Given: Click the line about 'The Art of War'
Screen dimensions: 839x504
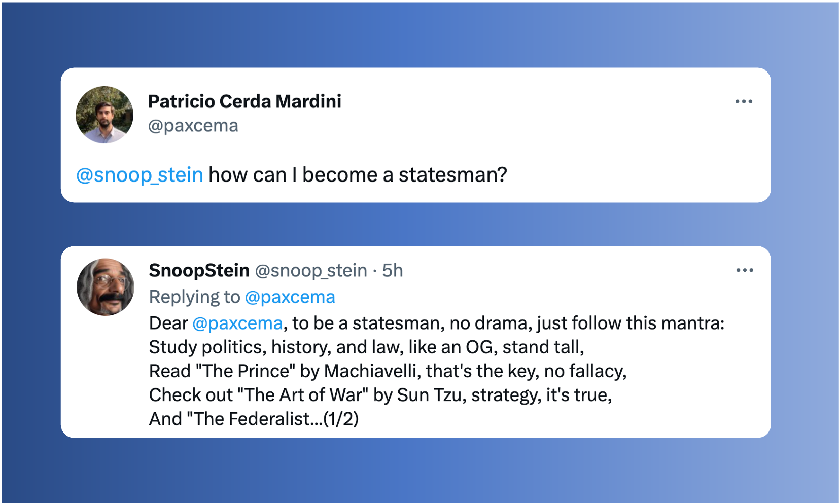Looking at the screenshot, I should (380, 395).
